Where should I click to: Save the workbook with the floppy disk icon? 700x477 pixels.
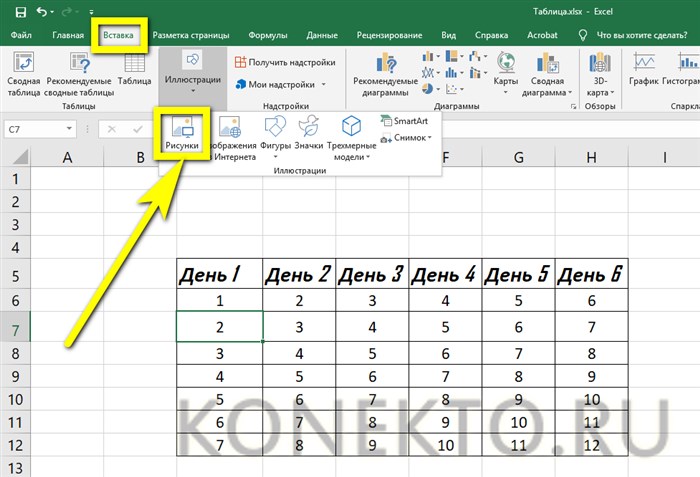coord(21,12)
